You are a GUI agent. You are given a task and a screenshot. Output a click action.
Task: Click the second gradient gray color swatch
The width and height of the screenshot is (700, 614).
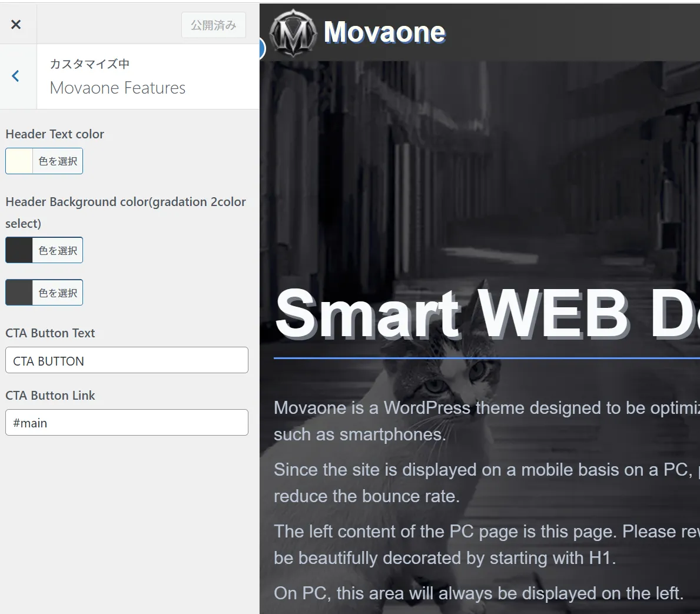[19, 293]
